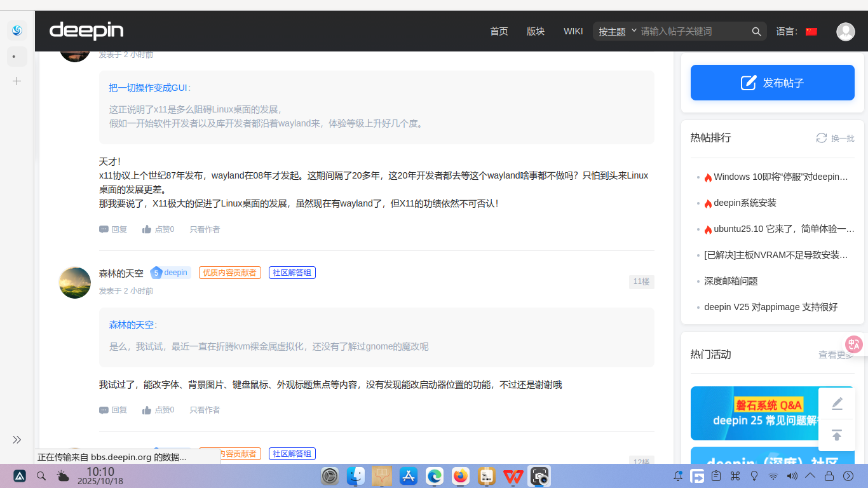This screenshot has width=868, height=488.
Task: Click 回复 on 森林的天空's 11楼 post
Action: click(113, 410)
